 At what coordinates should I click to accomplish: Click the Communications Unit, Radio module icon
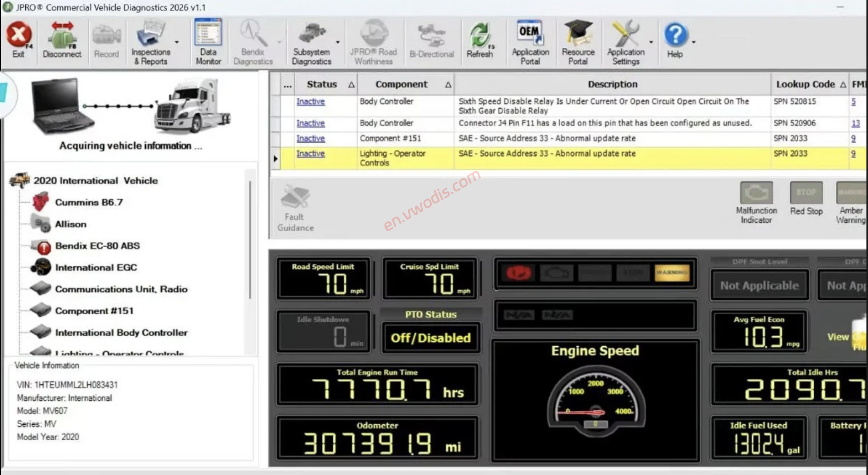41,289
